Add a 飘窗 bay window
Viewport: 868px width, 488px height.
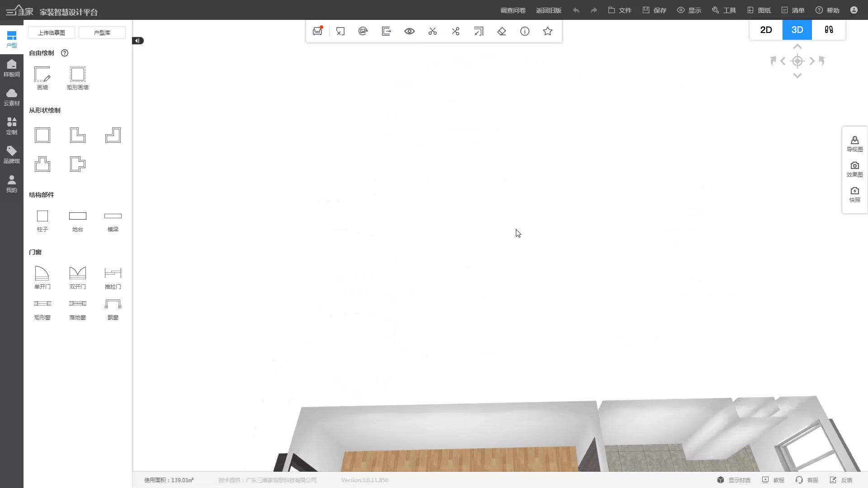(113, 304)
